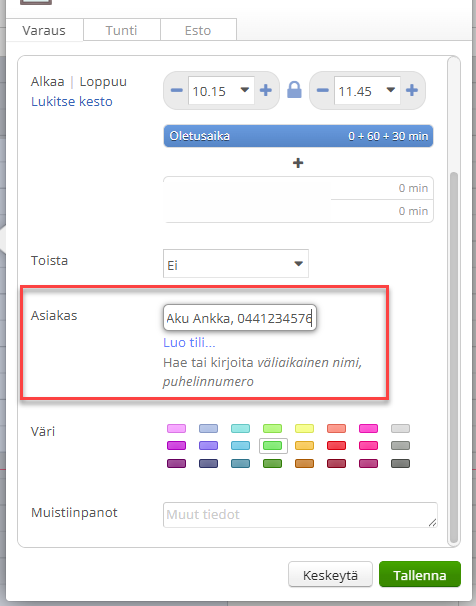Image resolution: width=476 pixels, height=606 pixels.
Task: Pick the violet-blue swatch in middle row
Action: click(x=209, y=446)
